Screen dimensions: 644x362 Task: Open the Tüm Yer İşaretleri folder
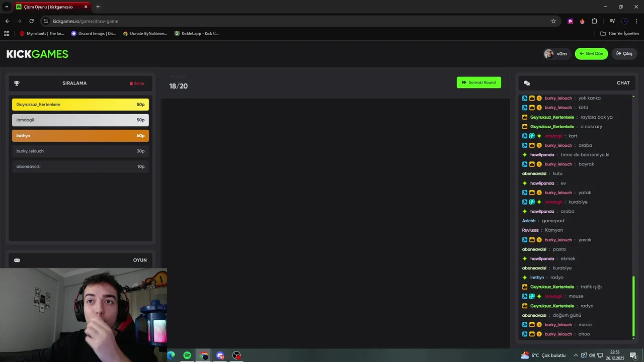[x=619, y=34]
